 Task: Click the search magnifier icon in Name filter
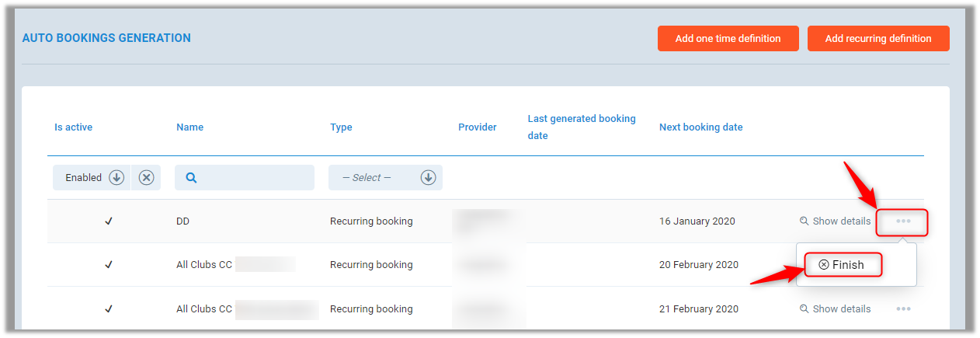(191, 178)
